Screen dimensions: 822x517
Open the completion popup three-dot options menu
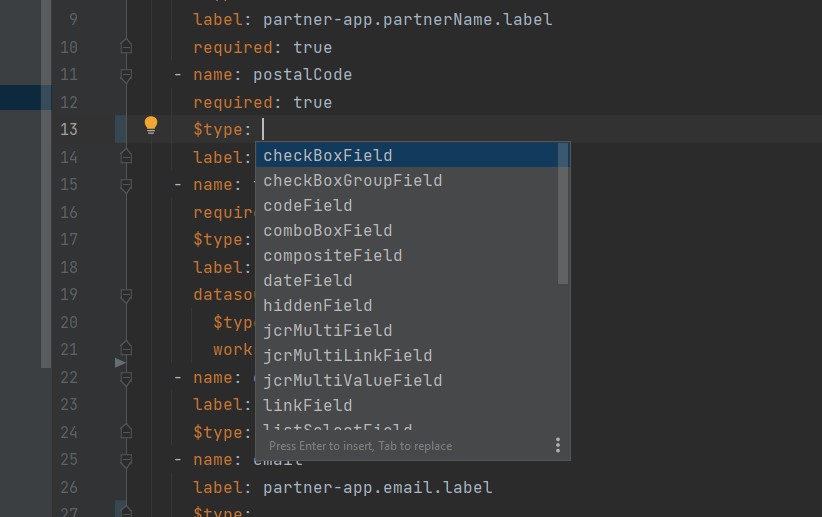(558, 445)
